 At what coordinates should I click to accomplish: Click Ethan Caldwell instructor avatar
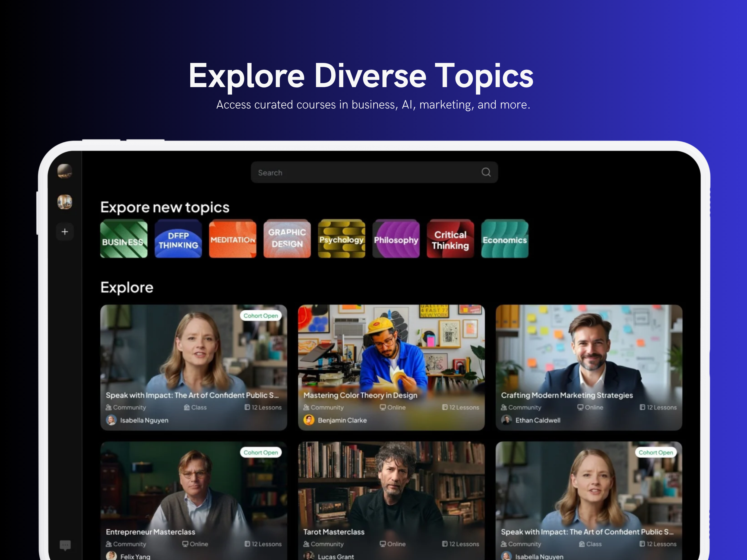pos(506,420)
